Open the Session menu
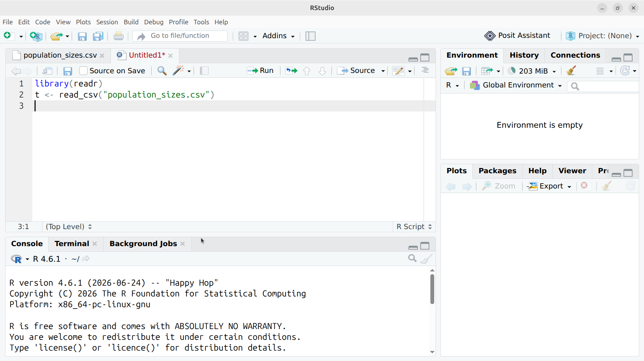This screenshot has height=361, width=644. (x=107, y=22)
